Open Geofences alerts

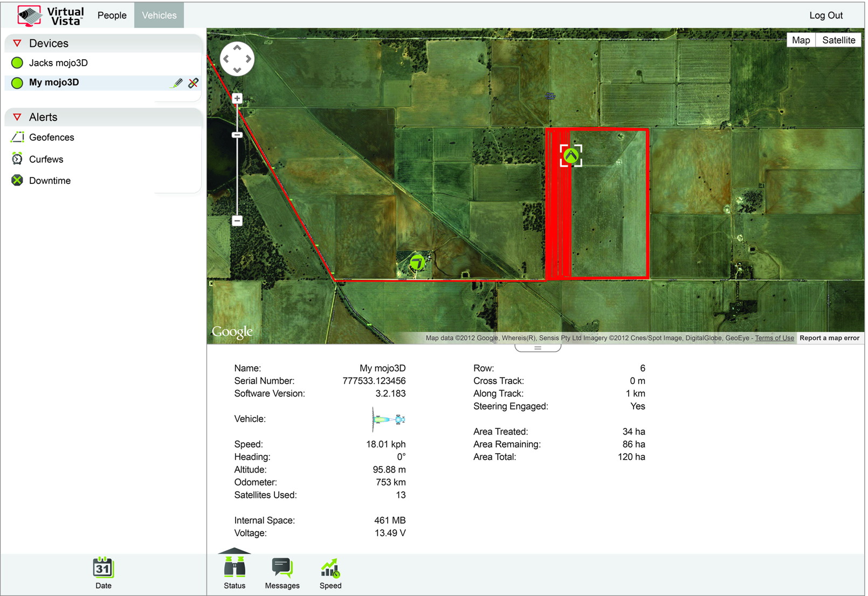(x=52, y=138)
